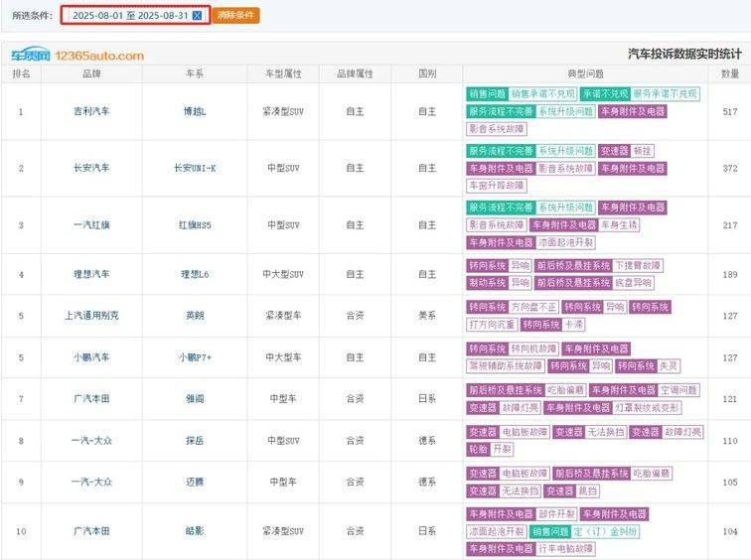Select the 销售问题 销售承诺不兑现 tag
The width and height of the screenshot is (751, 560).
pos(522,93)
